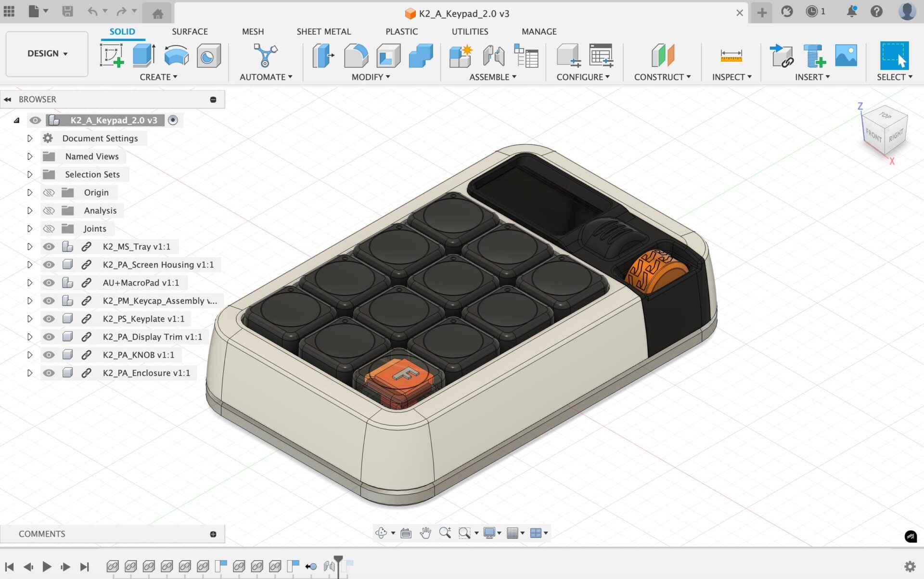Switch to the SHEET METAL tab
924x579 pixels.
(x=324, y=31)
